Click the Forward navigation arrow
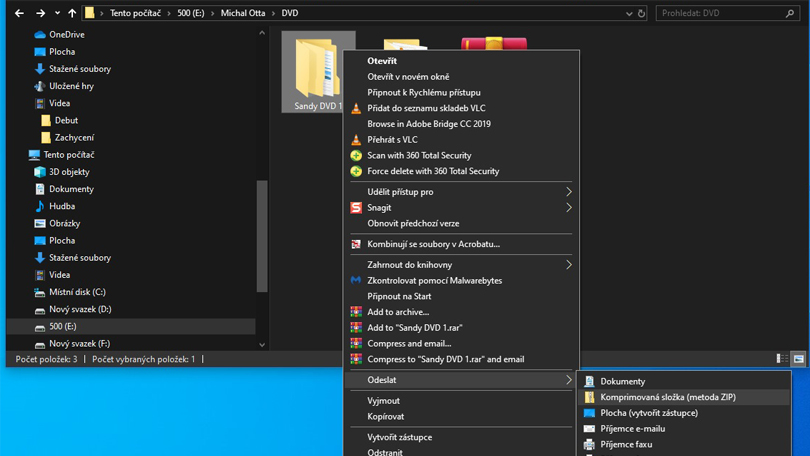Image resolution: width=810 pixels, height=456 pixels. (40, 13)
